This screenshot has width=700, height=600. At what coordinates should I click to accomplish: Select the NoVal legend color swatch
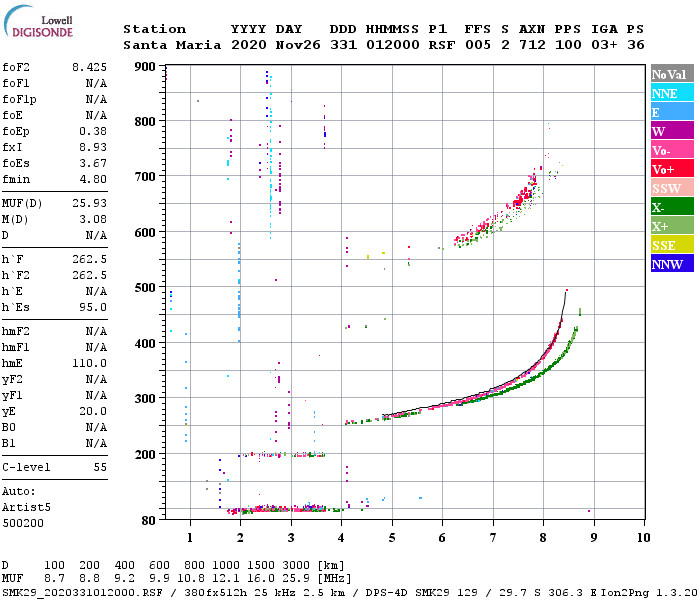tap(672, 74)
